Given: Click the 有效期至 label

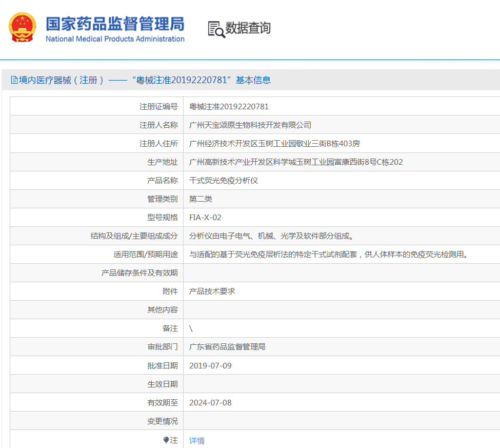Looking at the screenshot, I should pyautogui.click(x=163, y=403).
